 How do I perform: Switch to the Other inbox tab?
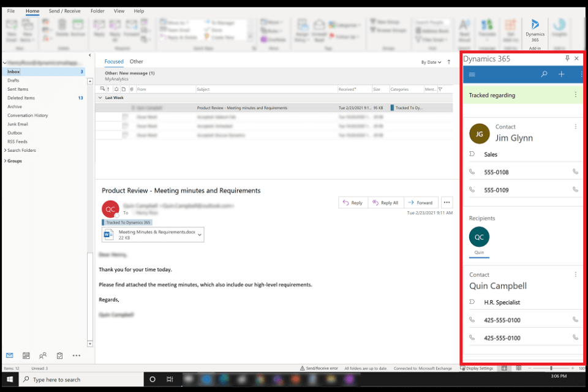coord(136,62)
